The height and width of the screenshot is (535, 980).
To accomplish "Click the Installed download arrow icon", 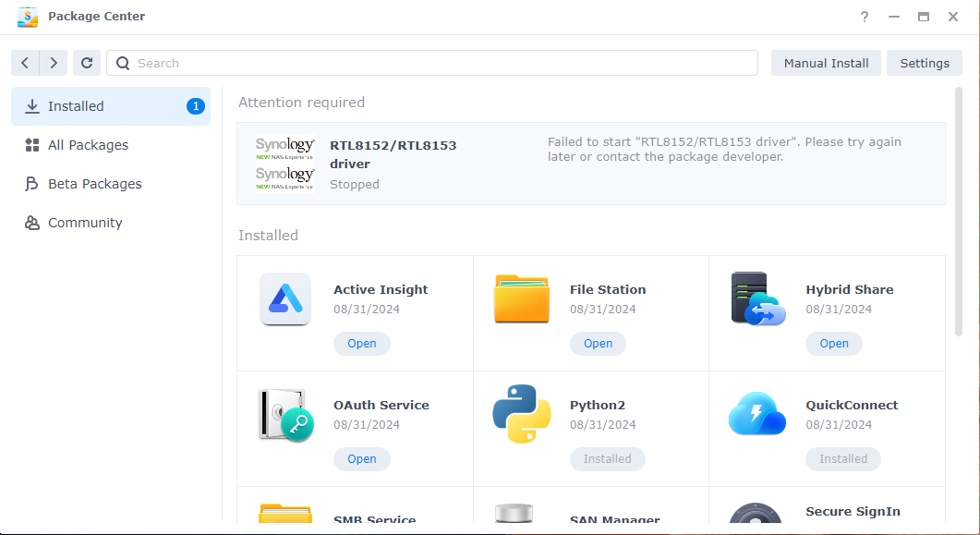I will point(32,106).
